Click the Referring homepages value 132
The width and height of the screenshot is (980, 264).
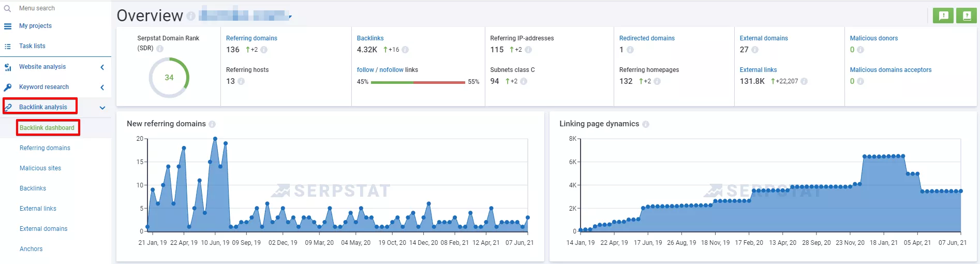(626, 81)
